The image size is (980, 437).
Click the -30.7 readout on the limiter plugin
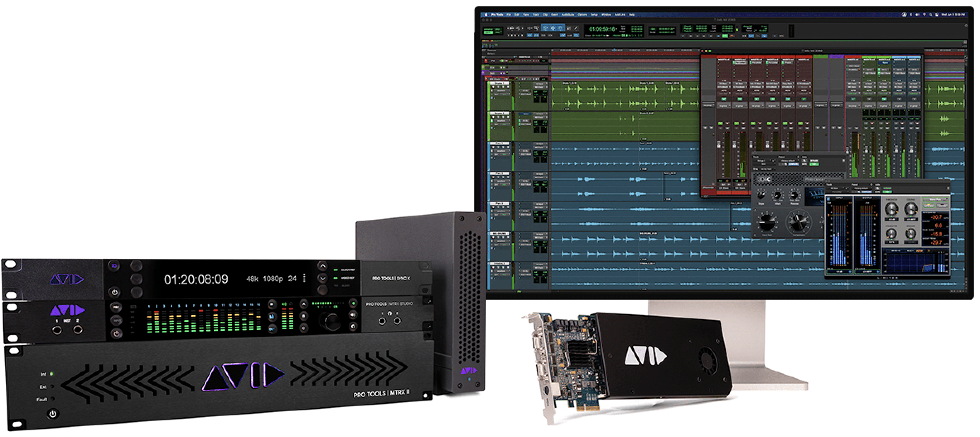point(937,217)
